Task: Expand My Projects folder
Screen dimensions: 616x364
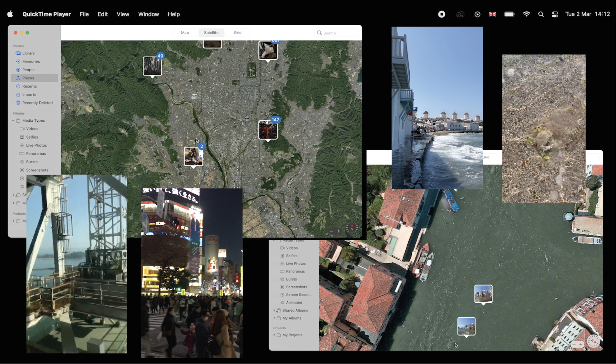Action: pos(274,335)
